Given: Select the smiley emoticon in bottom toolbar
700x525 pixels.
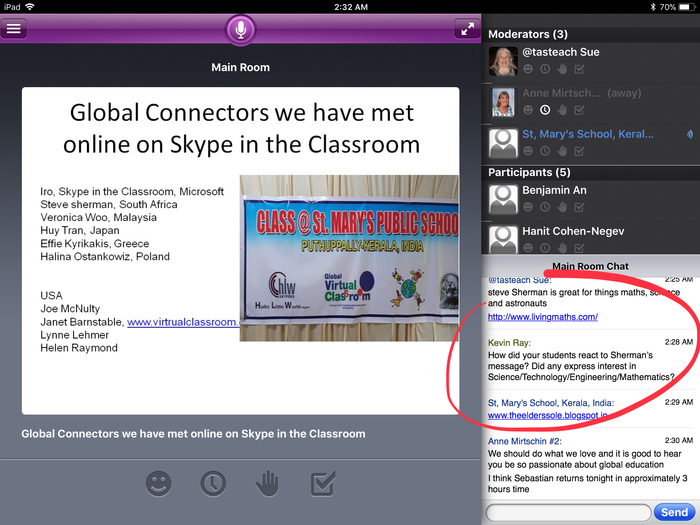Looking at the screenshot, I should (158, 484).
